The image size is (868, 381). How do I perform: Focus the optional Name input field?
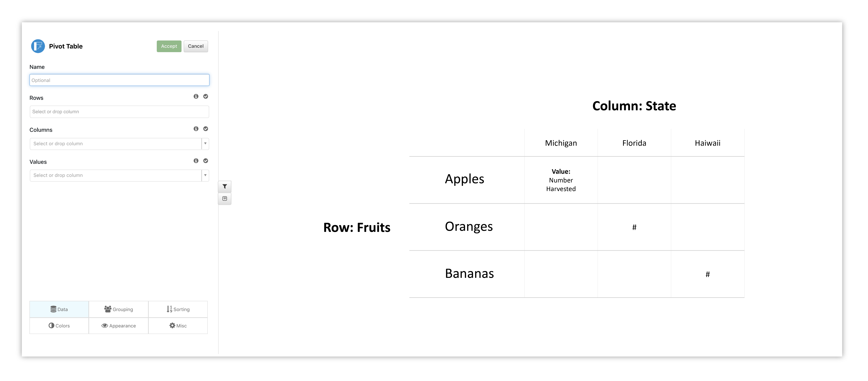pos(119,80)
